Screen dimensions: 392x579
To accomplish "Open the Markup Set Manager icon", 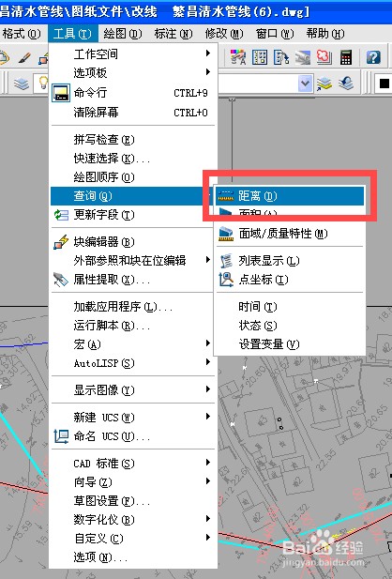I will pyautogui.click(x=324, y=57).
